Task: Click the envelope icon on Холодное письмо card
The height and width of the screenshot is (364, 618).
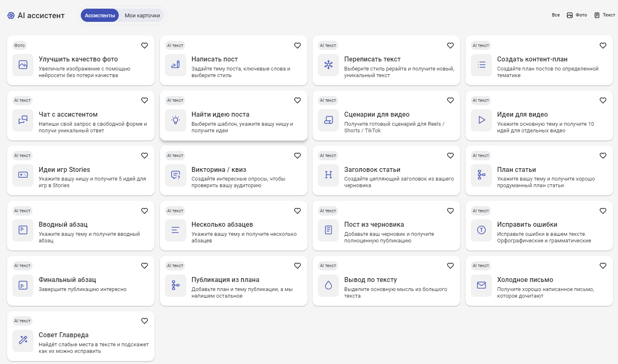Action: 482,285
